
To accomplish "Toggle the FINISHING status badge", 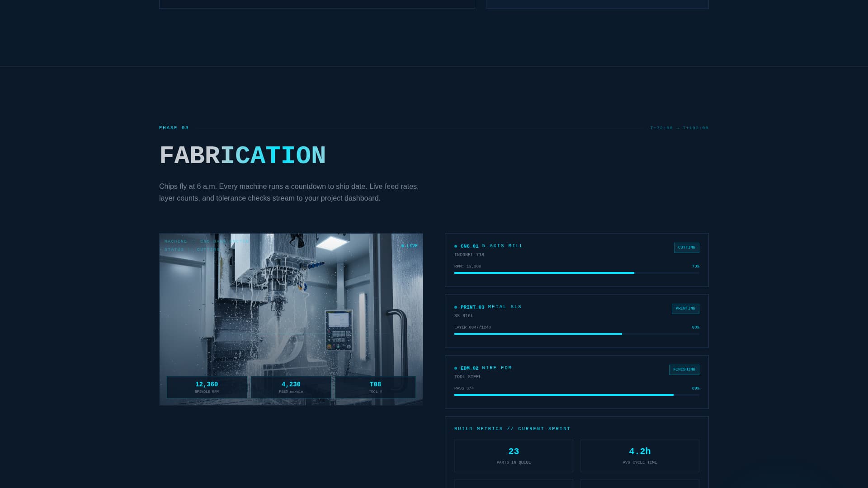I will coord(684,370).
